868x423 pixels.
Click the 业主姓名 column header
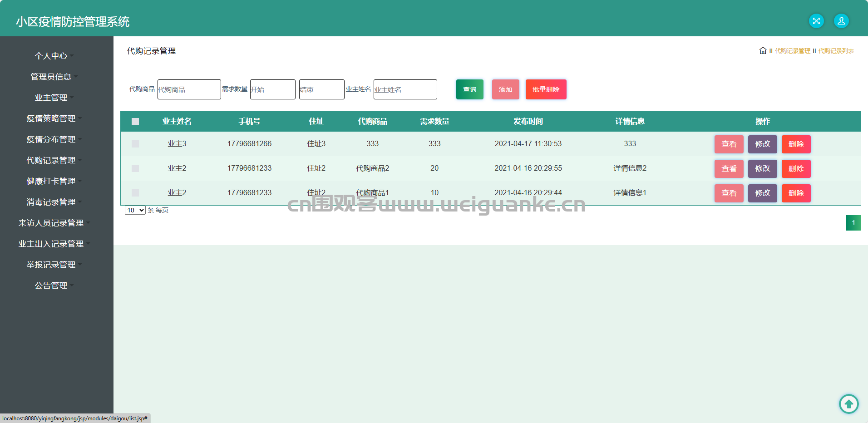click(x=177, y=121)
